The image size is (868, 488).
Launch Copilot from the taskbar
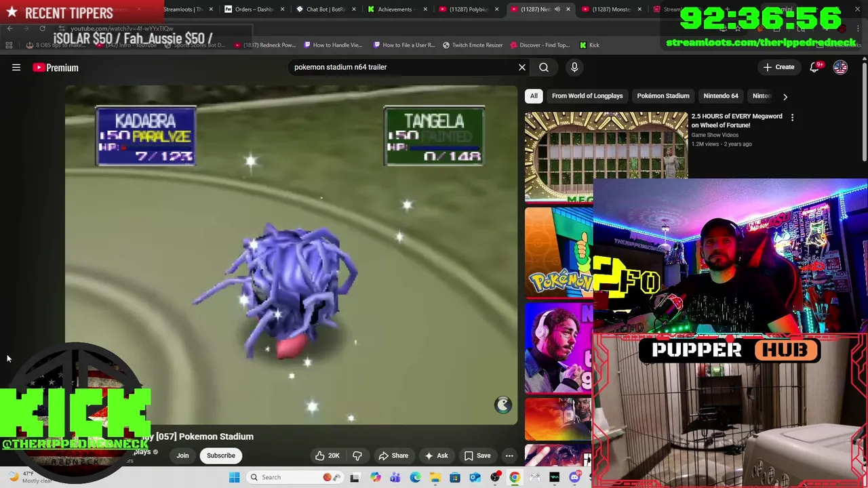point(375,477)
